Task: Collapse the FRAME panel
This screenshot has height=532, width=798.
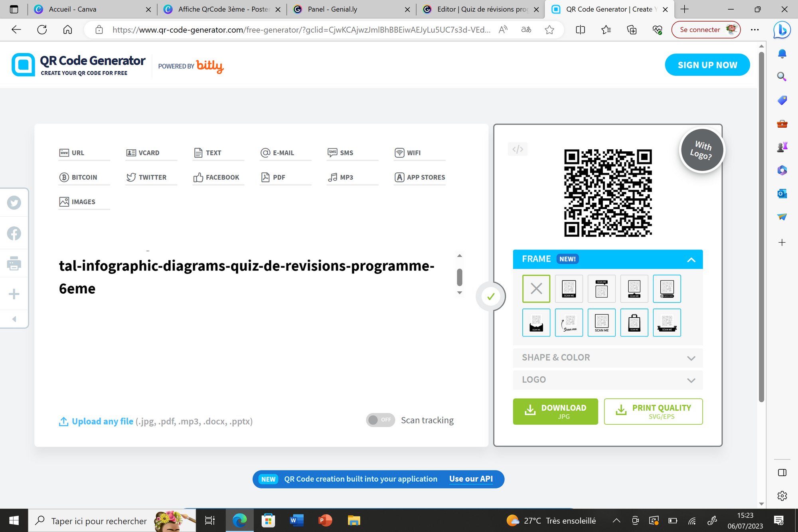Action: click(x=691, y=259)
